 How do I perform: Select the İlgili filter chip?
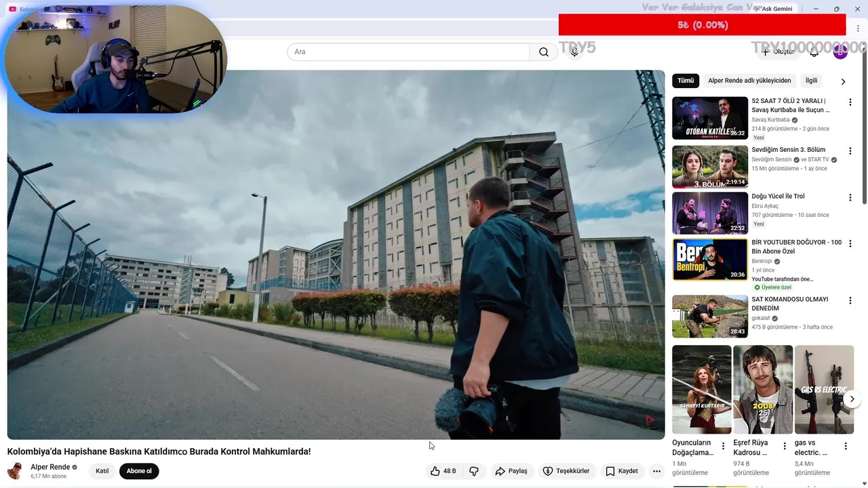pos(811,81)
